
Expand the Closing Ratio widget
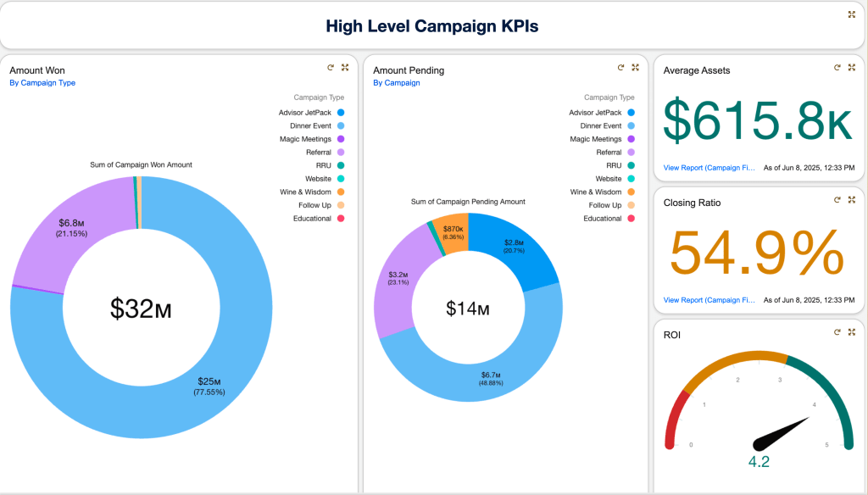pyautogui.click(x=851, y=200)
